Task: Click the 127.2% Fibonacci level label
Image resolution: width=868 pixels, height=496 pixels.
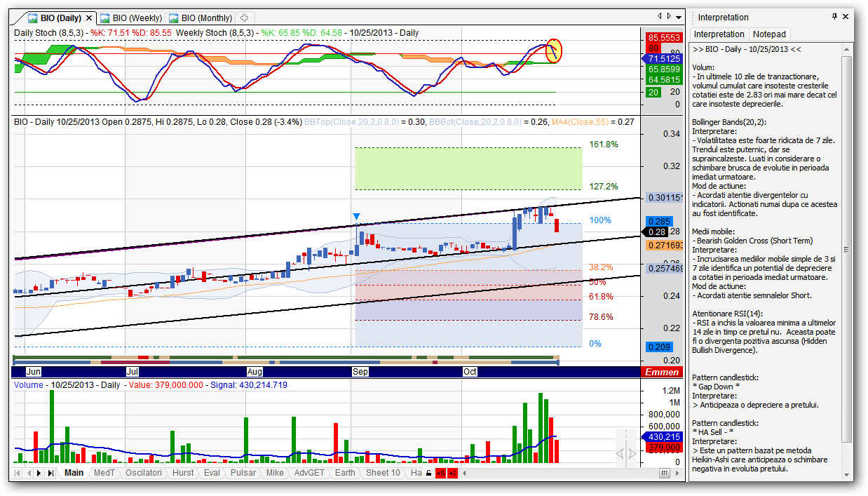Action: 604,187
